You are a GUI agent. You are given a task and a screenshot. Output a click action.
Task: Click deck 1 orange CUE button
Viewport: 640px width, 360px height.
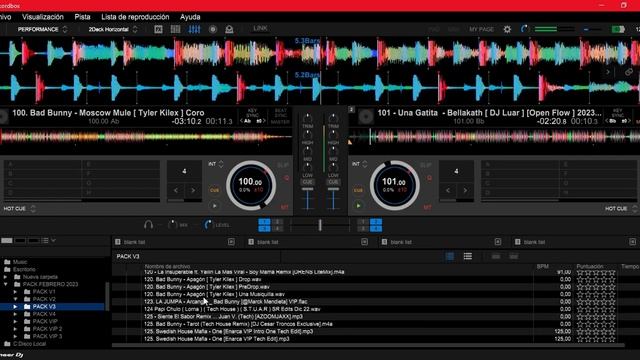pos(214,190)
